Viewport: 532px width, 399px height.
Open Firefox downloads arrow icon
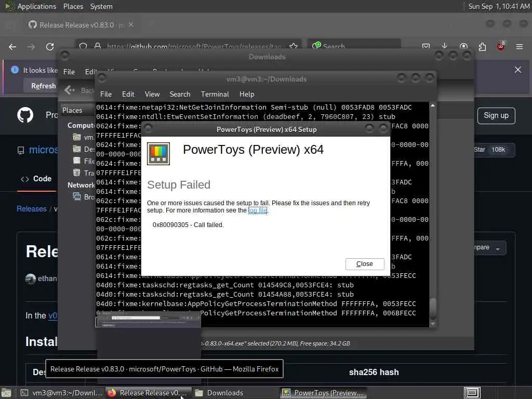[x=445, y=46]
